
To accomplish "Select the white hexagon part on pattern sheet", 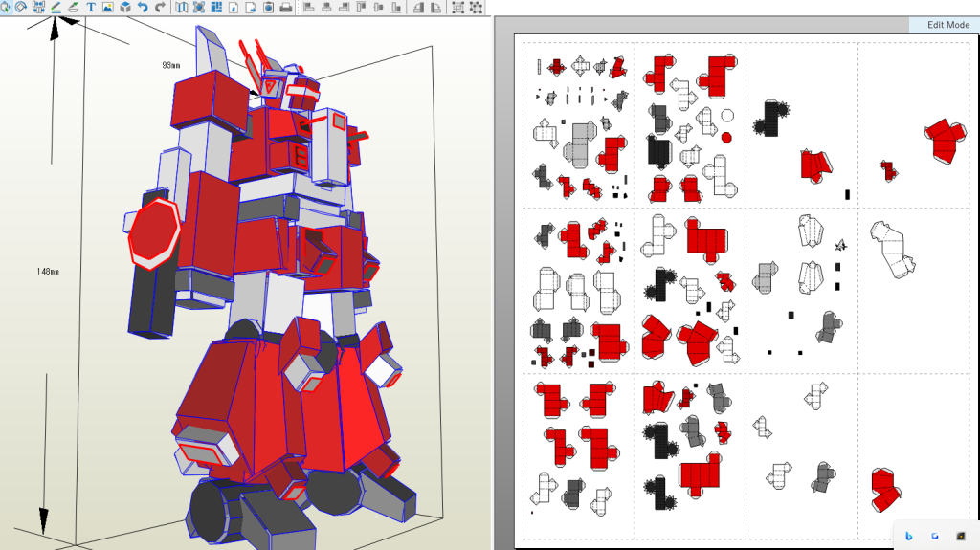I will 727,116.
